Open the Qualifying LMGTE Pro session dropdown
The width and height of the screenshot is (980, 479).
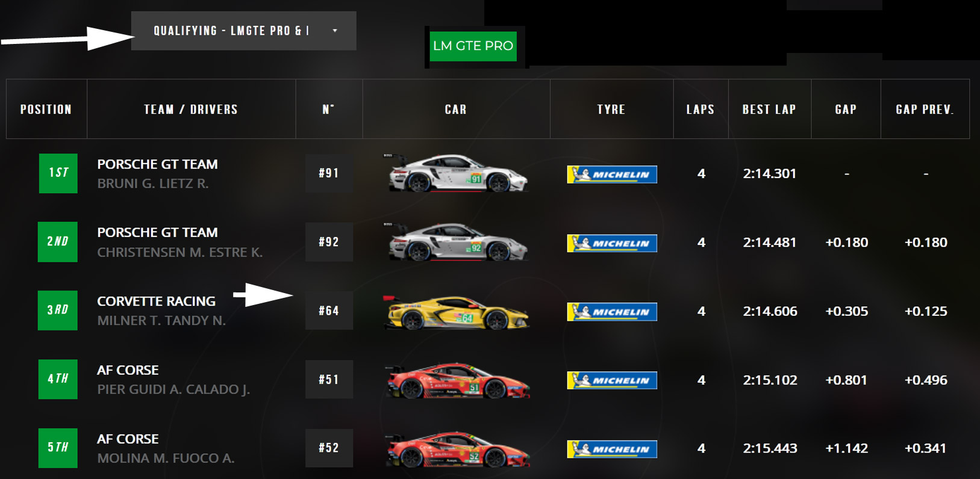[x=232, y=31]
